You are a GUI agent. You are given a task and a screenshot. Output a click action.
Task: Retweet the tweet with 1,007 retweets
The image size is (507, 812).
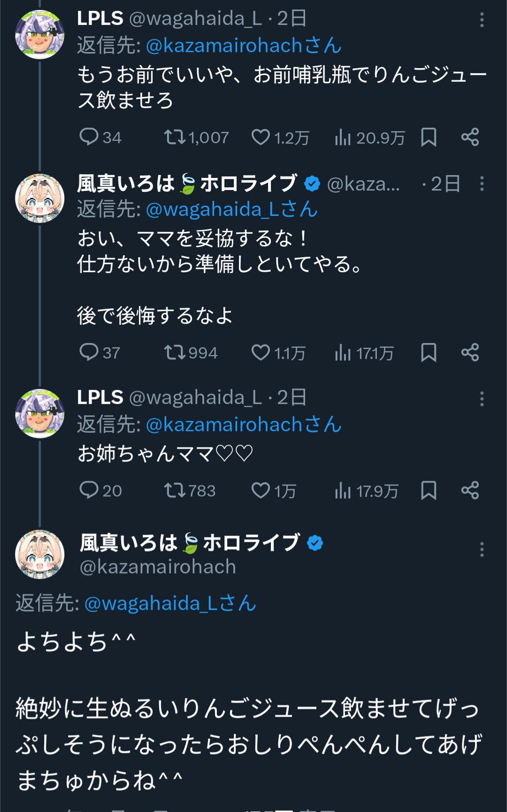174,137
